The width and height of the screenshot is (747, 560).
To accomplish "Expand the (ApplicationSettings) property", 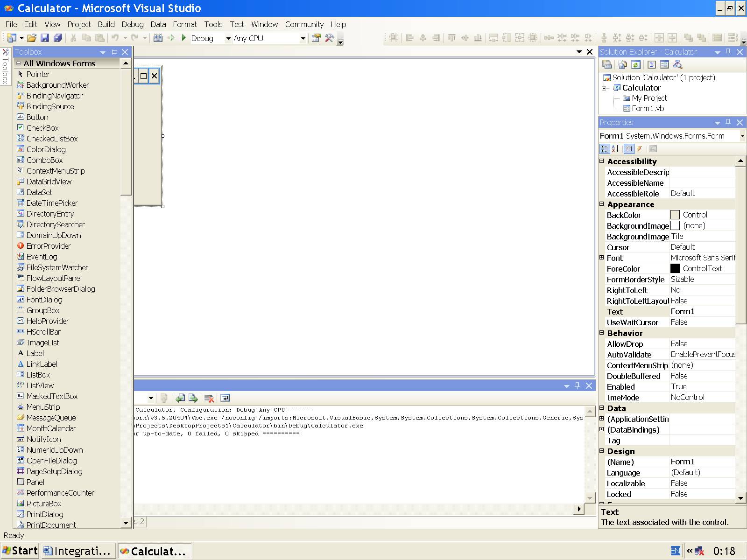I will 602,419.
